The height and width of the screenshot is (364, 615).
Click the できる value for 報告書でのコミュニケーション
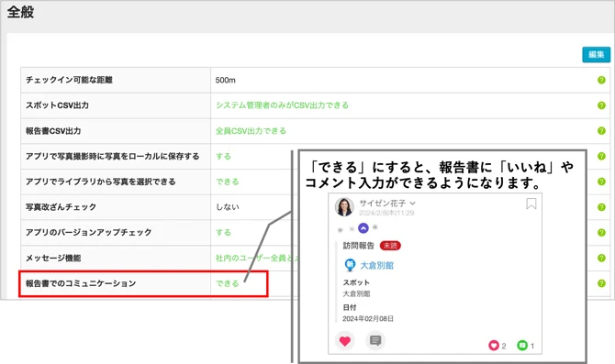tap(228, 283)
